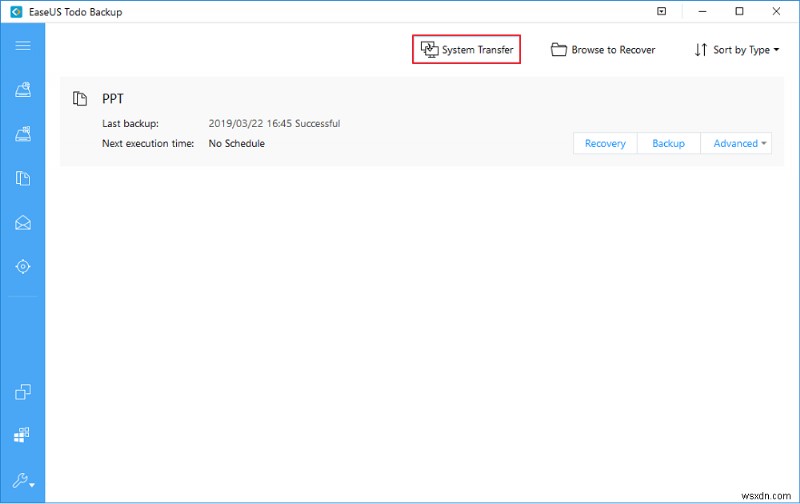Image resolution: width=800 pixels, height=504 pixels.
Task: Open title bar dropdown menu icon
Action: pyautogui.click(x=662, y=11)
